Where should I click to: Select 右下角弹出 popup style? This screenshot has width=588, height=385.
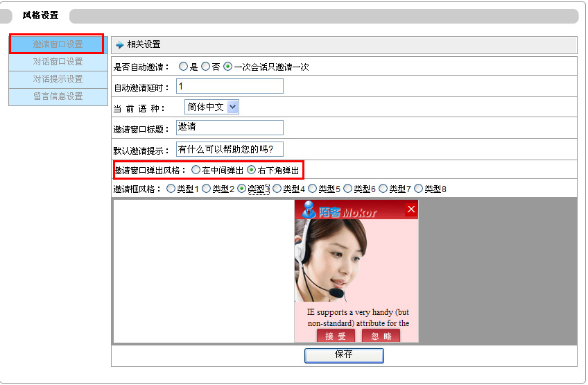(x=251, y=170)
